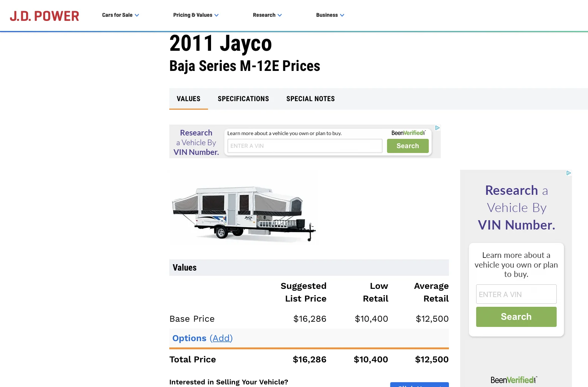Click the J.D. Power logo
Viewport: 588px width, 387px height.
(x=44, y=16)
